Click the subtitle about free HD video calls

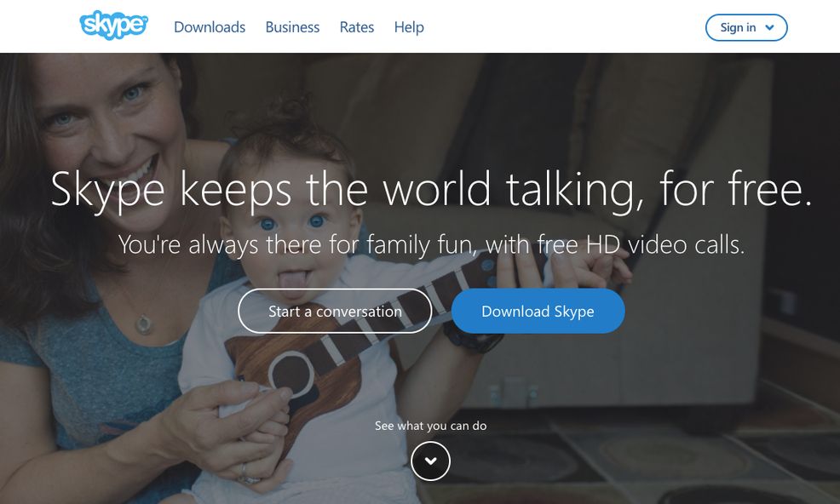click(431, 245)
